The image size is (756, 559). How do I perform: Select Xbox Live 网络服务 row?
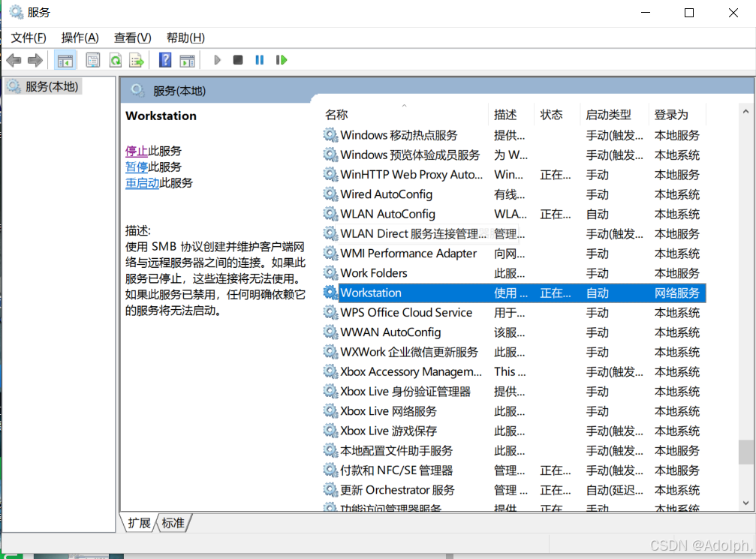[514, 411]
